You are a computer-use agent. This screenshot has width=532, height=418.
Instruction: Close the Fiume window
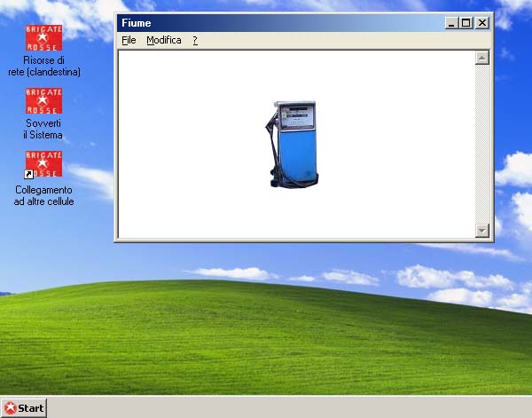click(x=482, y=23)
